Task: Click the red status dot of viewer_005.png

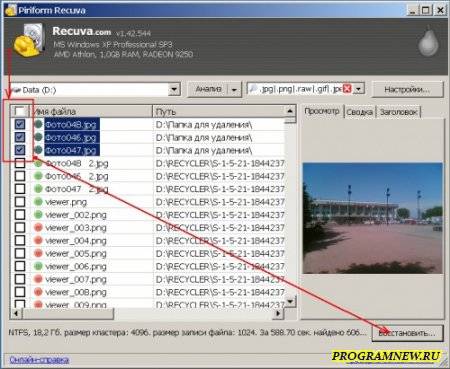Action: [39, 253]
